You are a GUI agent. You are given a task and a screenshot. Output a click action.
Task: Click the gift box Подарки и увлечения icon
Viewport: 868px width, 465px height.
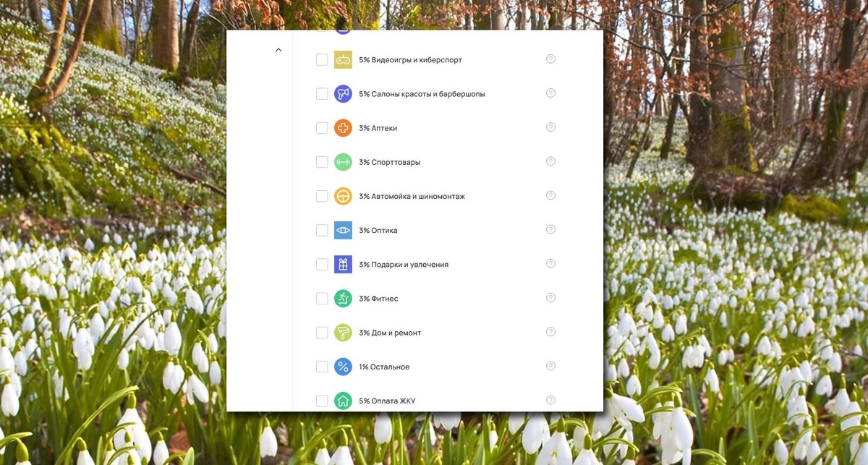point(343,264)
